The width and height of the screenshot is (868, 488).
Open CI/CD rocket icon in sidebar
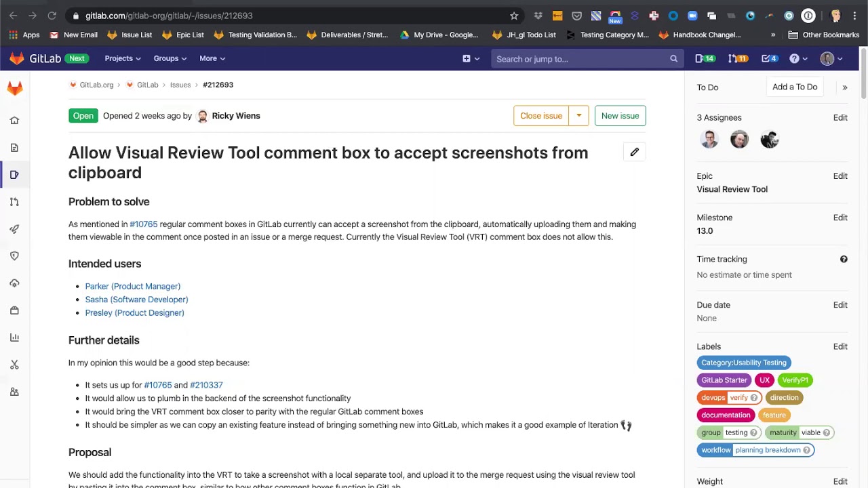click(x=14, y=229)
